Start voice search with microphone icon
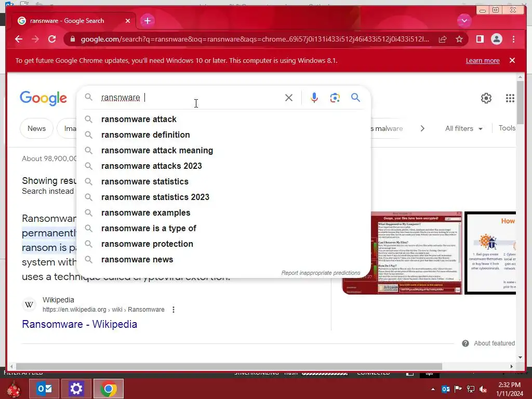 [x=314, y=98]
